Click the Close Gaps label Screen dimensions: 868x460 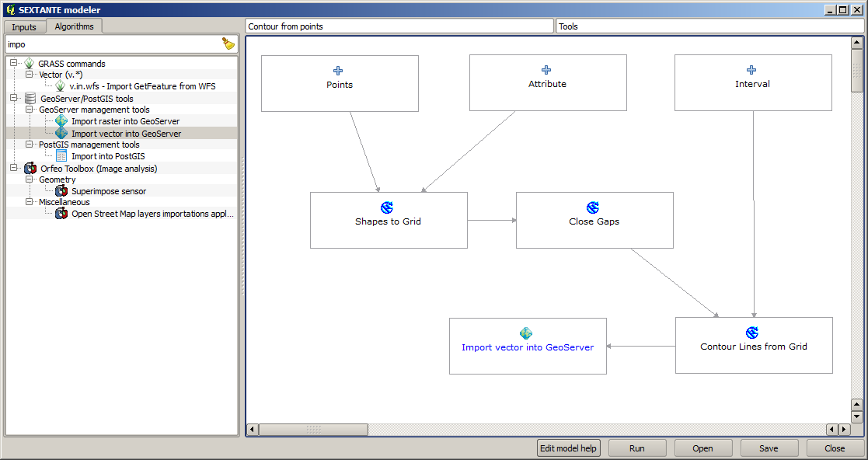point(594,221)
